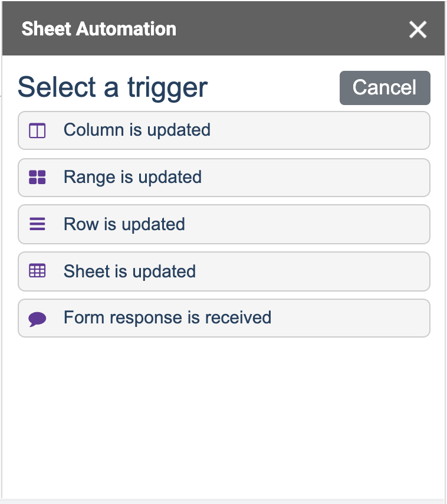This screenshot has width=447, height=504.
Task: Cancel trigger selection
Action: coord(384,88)
